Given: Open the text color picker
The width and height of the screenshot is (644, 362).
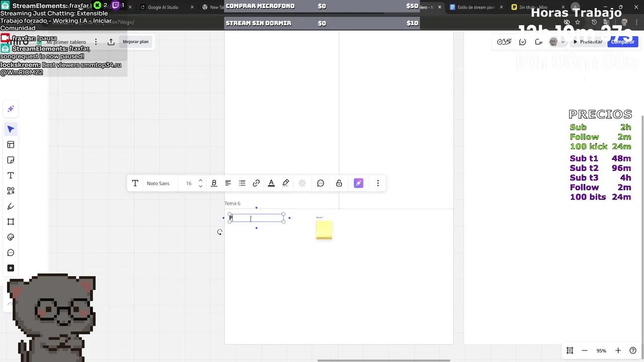Looking at the screenshot, I should coord(271,184).
